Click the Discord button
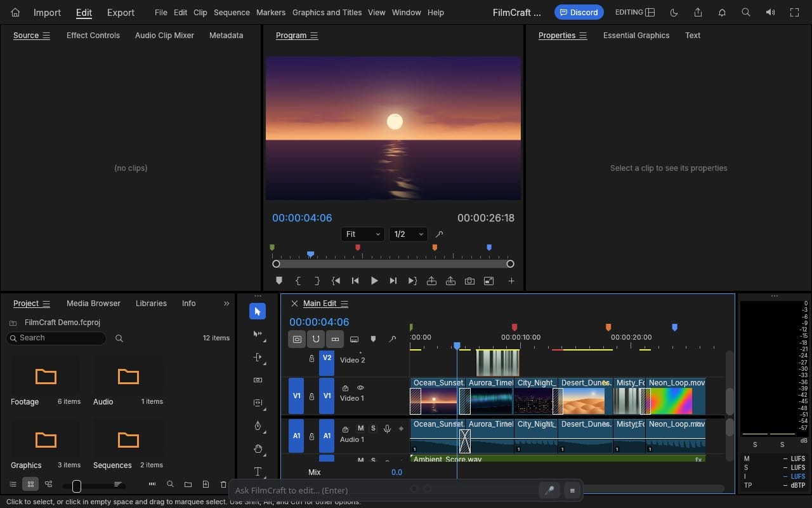 (x=579, y=12)
